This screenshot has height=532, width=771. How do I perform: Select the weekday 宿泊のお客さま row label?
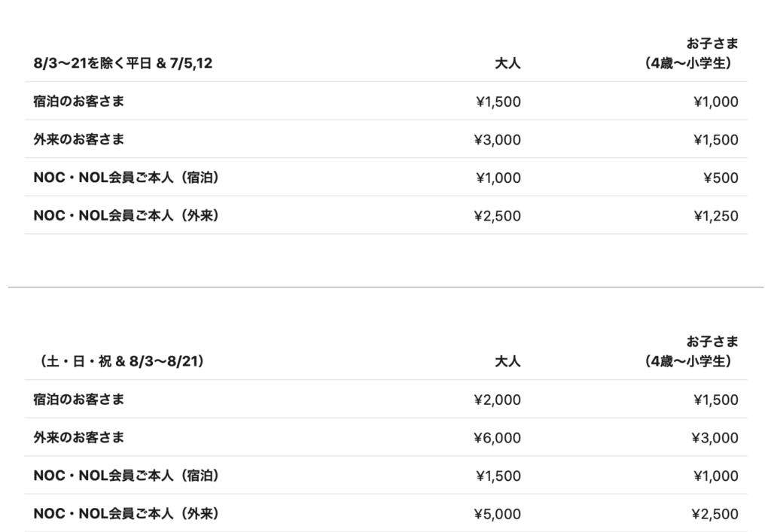pos(79,102)
